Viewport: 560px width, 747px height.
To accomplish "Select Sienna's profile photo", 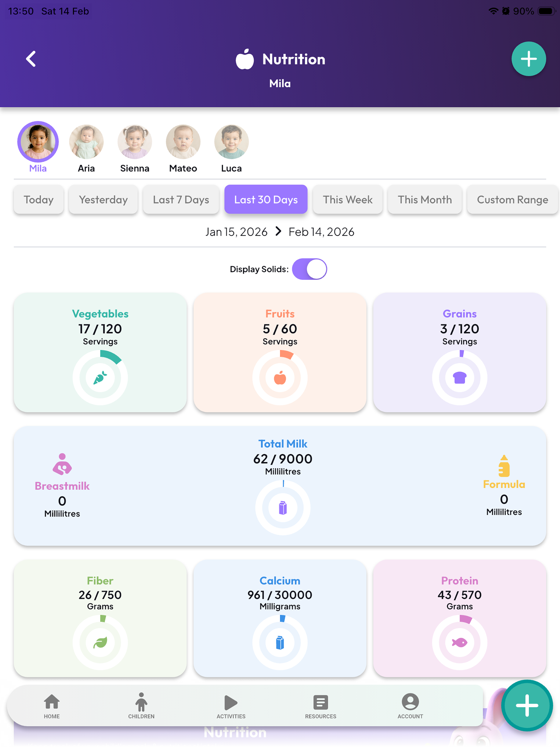I will [135, 141].
